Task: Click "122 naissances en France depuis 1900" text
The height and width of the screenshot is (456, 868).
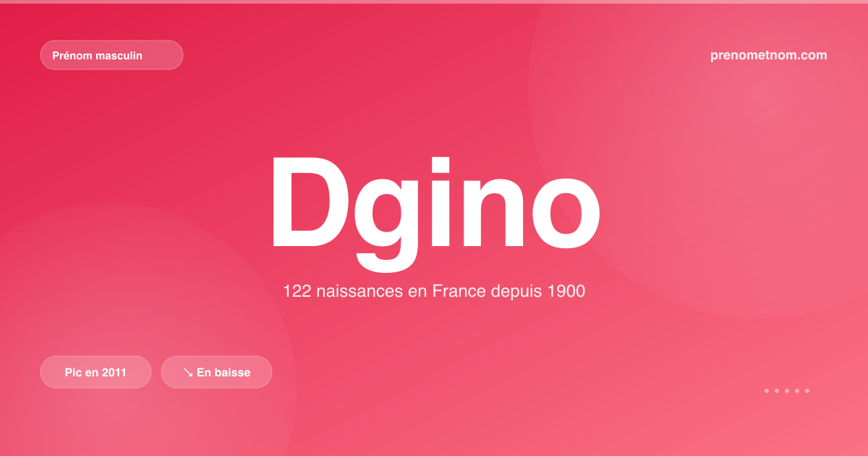Action: coord(434,292)
